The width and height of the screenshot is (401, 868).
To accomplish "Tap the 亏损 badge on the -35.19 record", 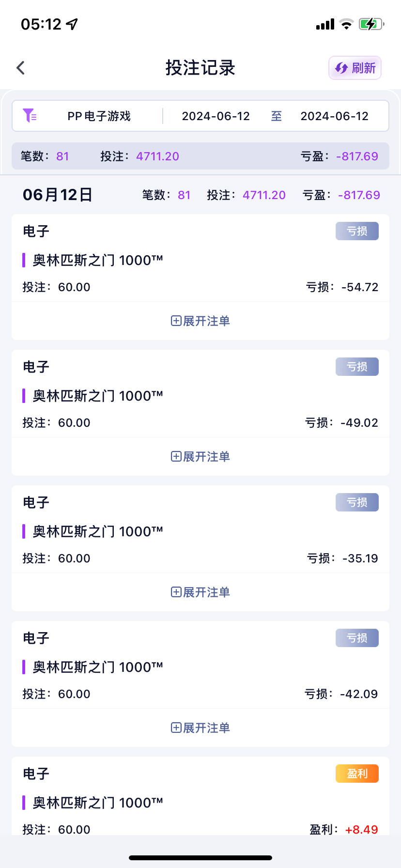I will pos(357,502).
